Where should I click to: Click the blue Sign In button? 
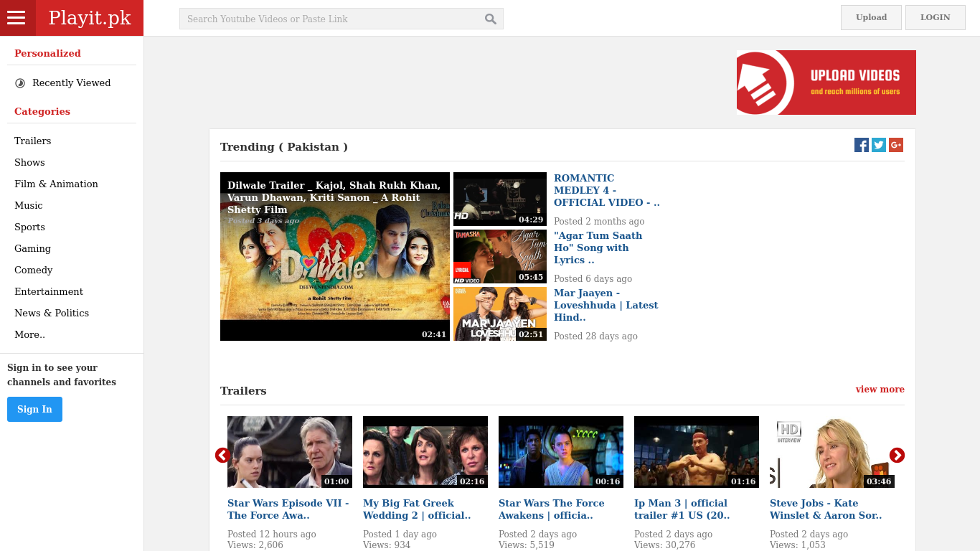click(x=34, y=409)
